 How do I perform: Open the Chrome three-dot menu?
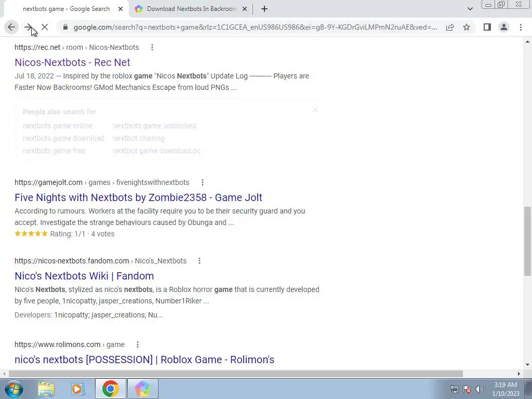pyautogui.click(x=521, y=27)
